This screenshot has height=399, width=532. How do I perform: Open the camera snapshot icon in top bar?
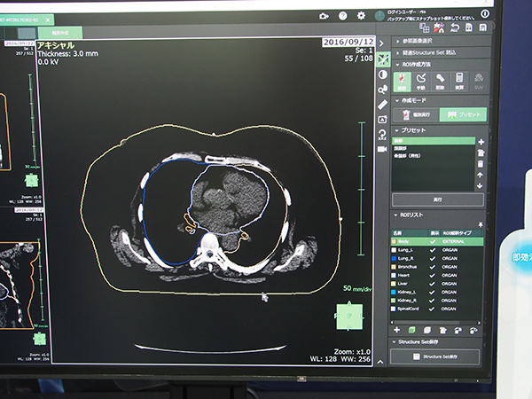pos(323,15)
